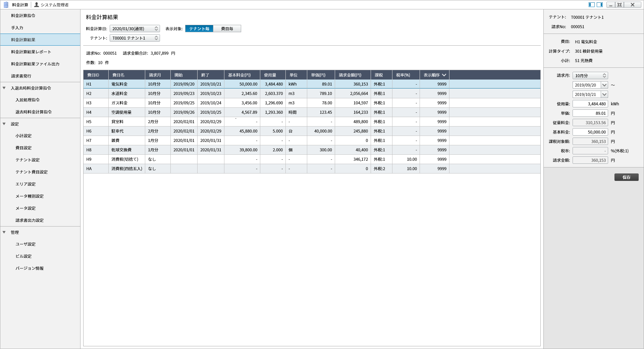644x349 pixels.
Task: Go to 請求書発行 menu item
Action: point(21,76)
